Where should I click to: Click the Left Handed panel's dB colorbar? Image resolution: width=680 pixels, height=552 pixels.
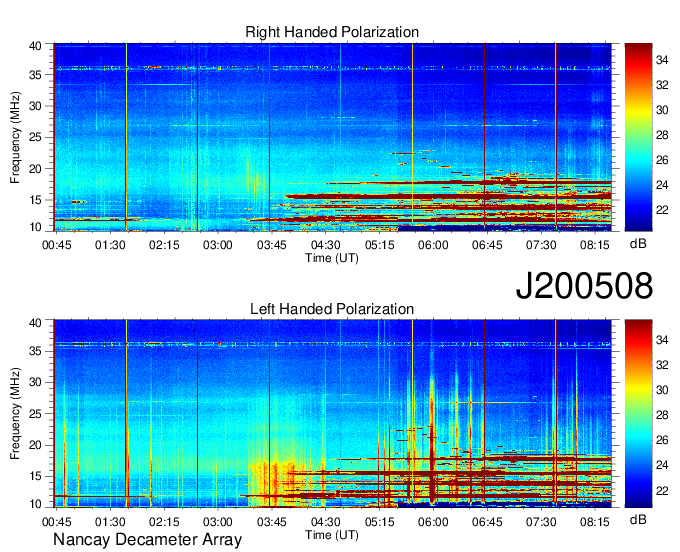(x=638, y=413)
